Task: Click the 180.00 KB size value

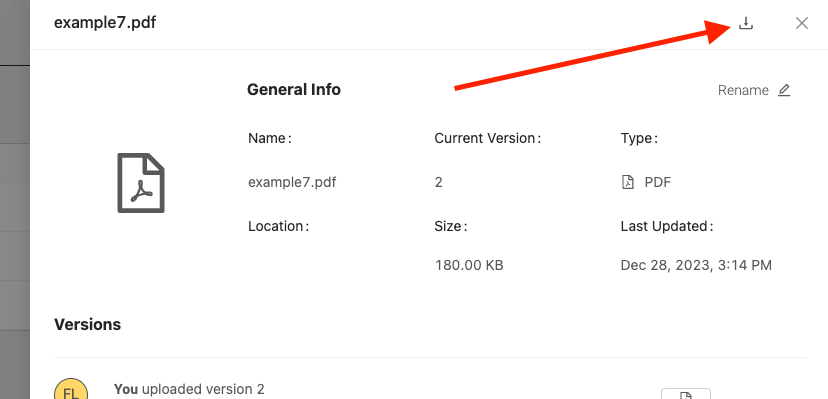Action: tap(469, 265)
